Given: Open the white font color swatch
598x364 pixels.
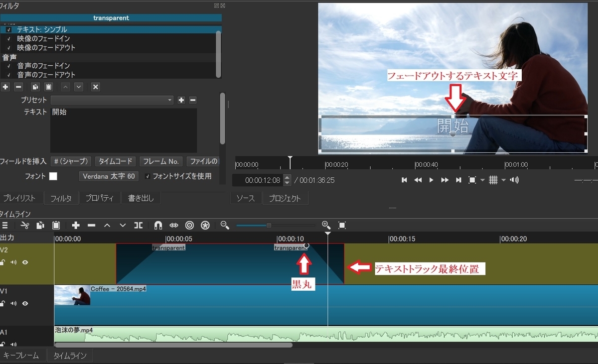Looking at the screenshot, I should coord(53,176).
